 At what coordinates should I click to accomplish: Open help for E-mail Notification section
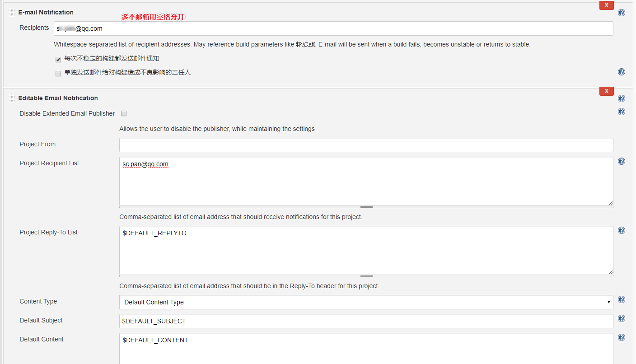(x=622, y=13)
